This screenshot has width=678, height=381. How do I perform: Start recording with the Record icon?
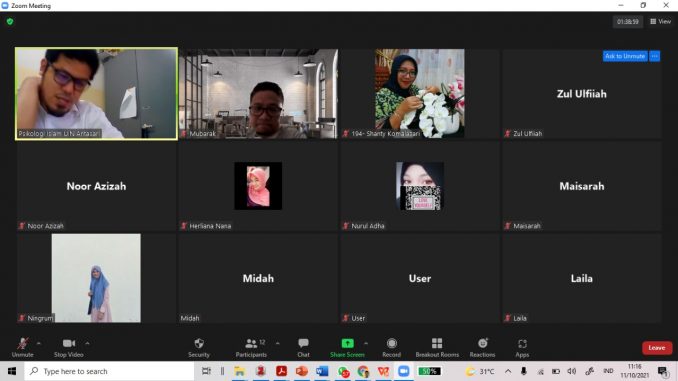[x=391, y=343]
